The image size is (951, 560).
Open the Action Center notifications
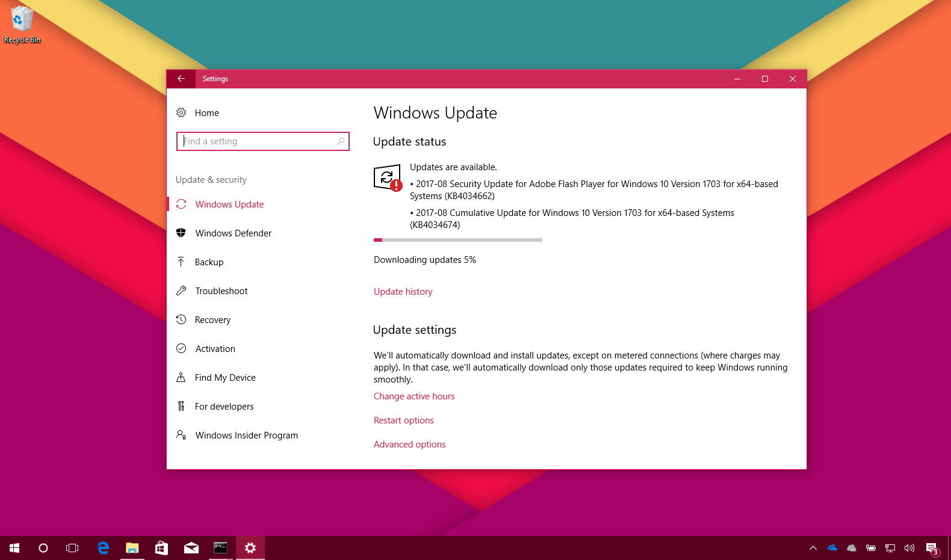click(x=933, y=549)
